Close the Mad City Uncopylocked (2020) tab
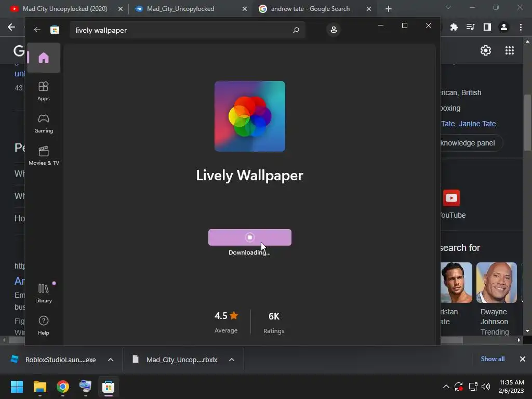 (x=120, y=9)
